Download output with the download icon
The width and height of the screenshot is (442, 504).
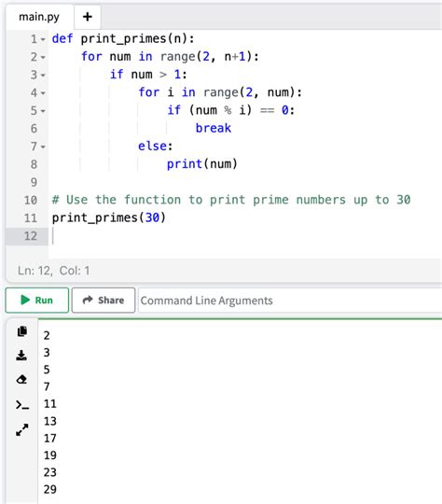pyautogui.click(x=21, y=356)
